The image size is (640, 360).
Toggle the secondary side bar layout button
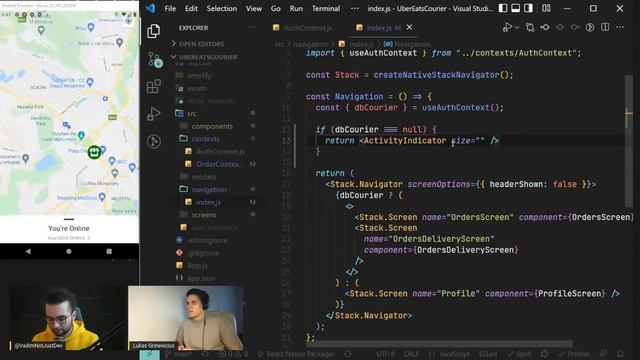528,8
